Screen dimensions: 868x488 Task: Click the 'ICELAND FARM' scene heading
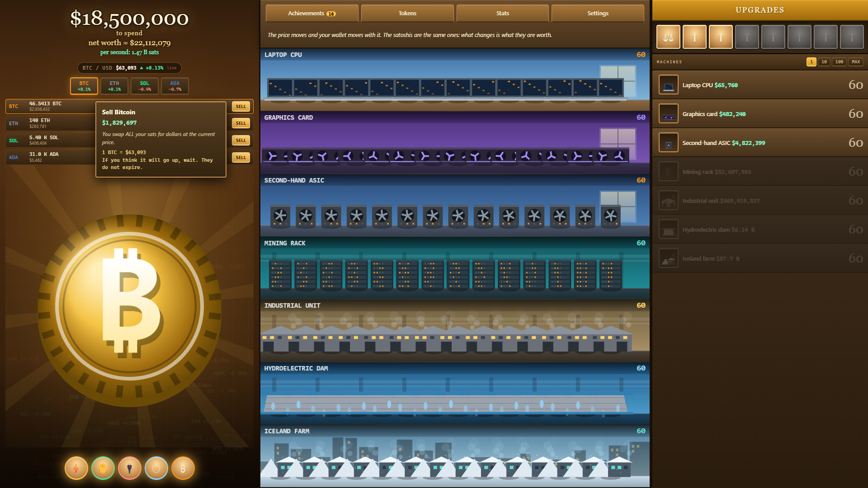click(287, 431)
